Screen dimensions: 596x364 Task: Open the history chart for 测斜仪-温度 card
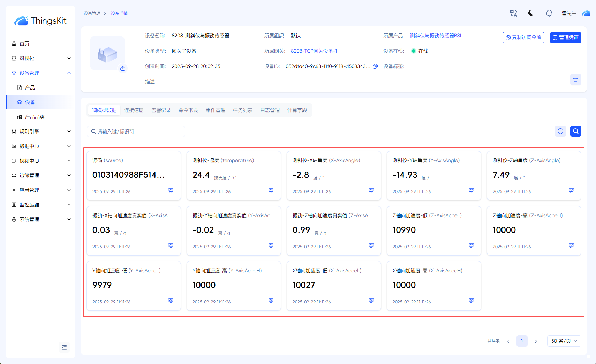pos(271,190)
